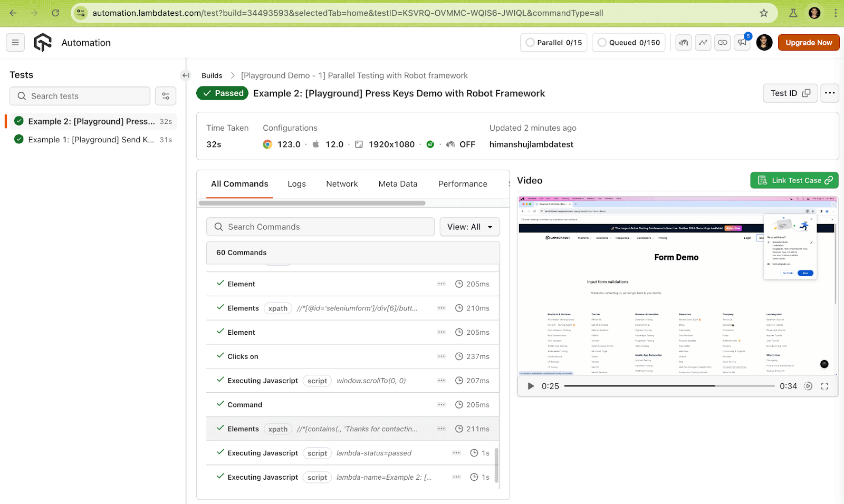Collapse the Tests sidebar panel
The width and height of the screenshot is (844, 504).
pyautogui.click(x=185, y=75)
